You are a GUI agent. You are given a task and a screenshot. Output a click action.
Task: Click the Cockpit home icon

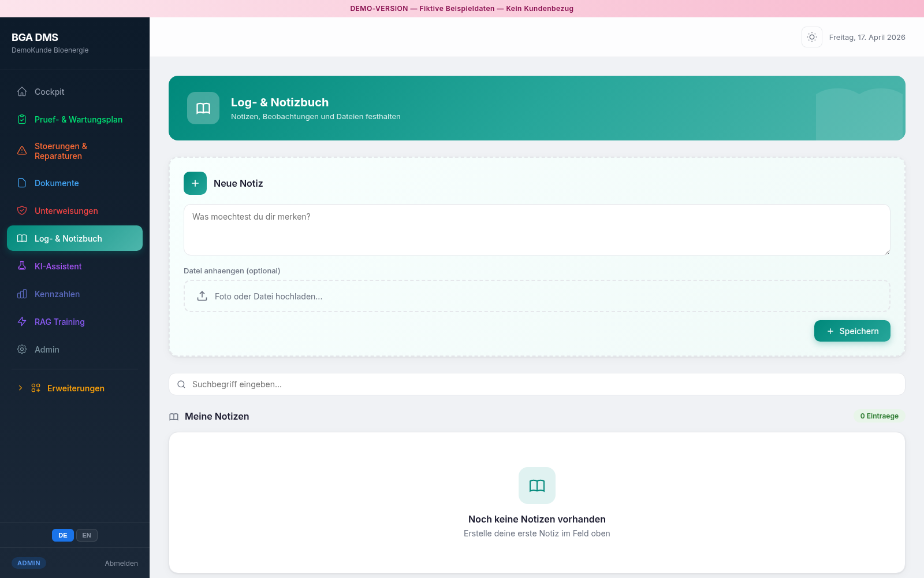22,92
